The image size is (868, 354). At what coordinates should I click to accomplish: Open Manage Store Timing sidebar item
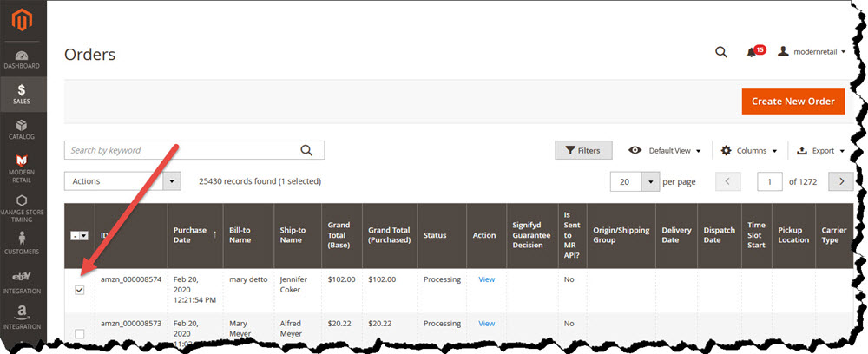(22, 208)
